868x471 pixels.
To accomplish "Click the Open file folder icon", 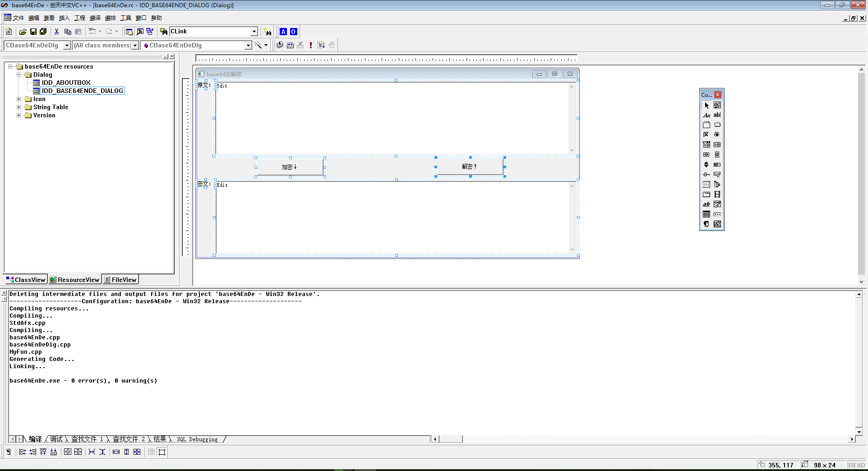I will click(x=23, y=32).
